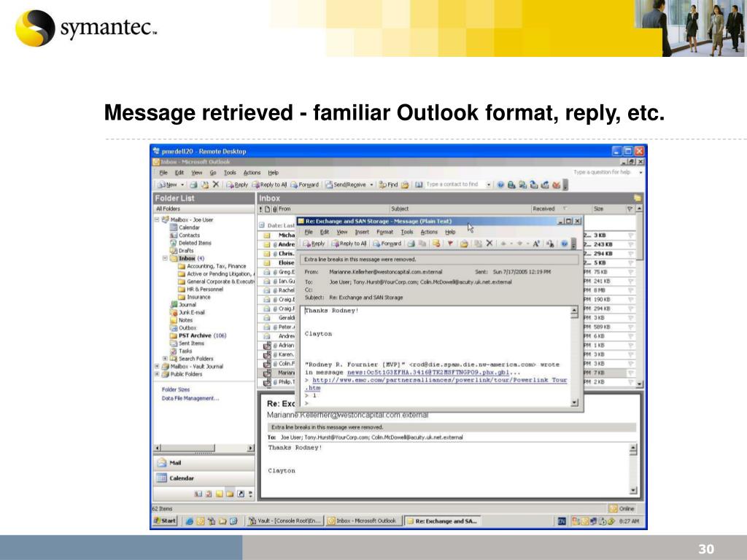Click Forward in the main Outlook toolbar
The height and width of the screenshot is (560, 747).
pos(304,184)
